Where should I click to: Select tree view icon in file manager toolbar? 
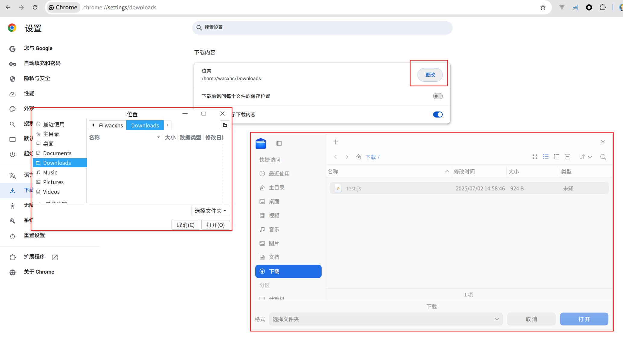tap(557, 157)
